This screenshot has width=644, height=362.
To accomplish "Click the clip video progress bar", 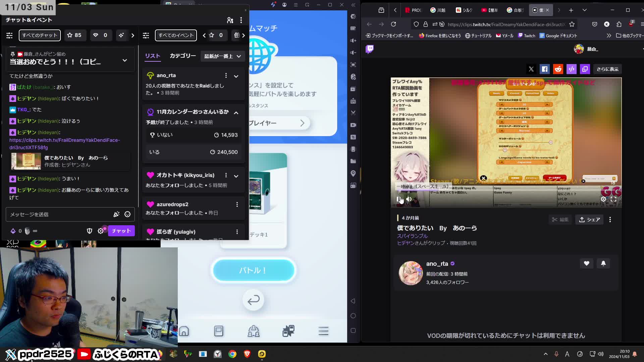I will click(x=506, y=191).
